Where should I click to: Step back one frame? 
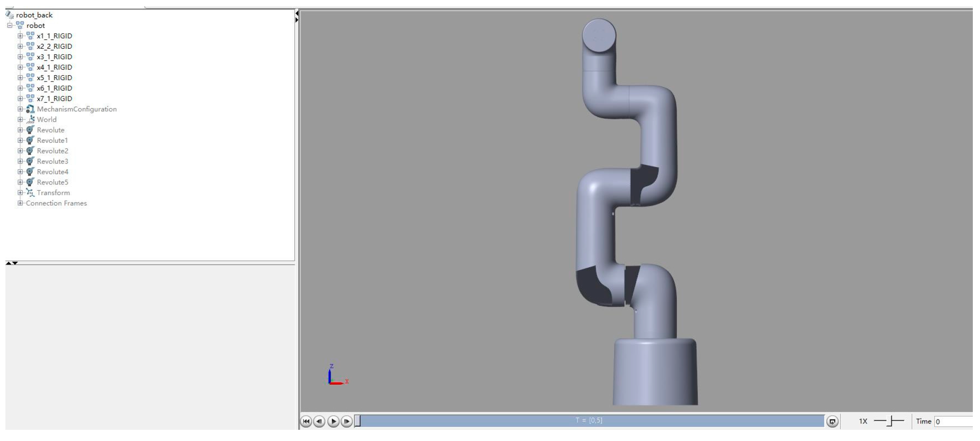319,421
